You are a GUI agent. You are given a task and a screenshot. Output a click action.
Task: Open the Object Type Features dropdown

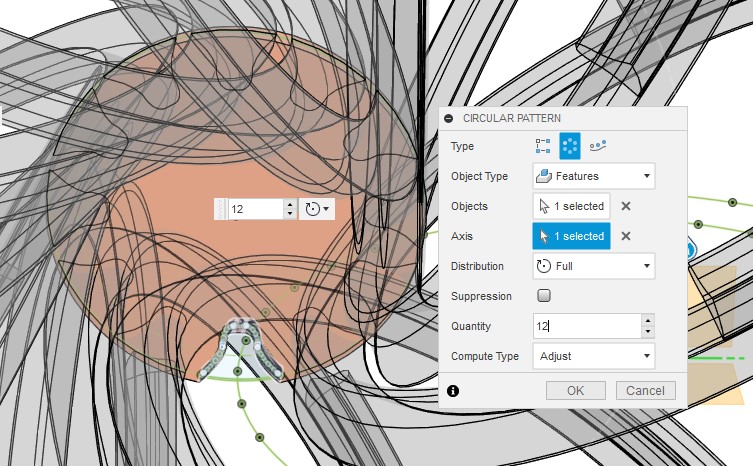pyautogui.click(x=593, y=176)
